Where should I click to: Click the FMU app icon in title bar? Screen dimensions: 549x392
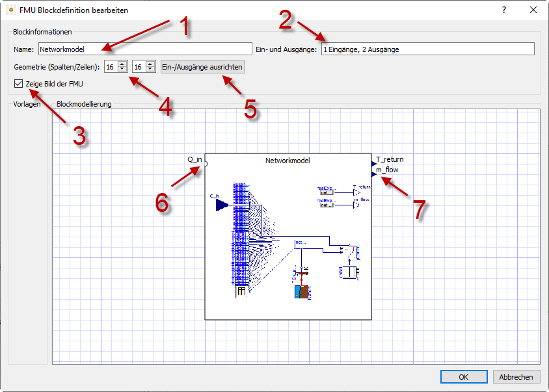(x=11, y=10)
